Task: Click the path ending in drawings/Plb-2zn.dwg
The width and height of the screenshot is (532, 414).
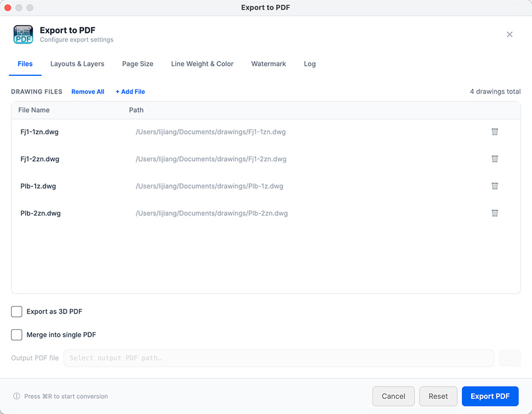Action: [212, 213]
